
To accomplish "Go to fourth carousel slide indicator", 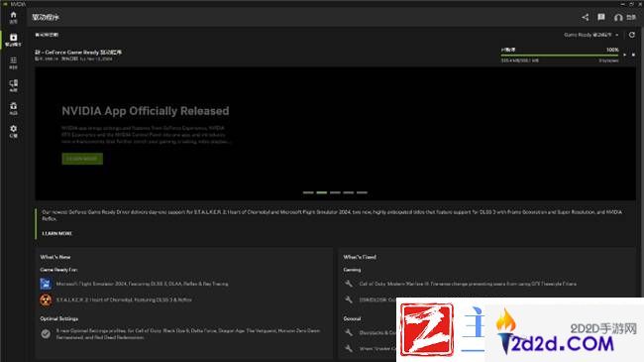I will pos(349,192).
